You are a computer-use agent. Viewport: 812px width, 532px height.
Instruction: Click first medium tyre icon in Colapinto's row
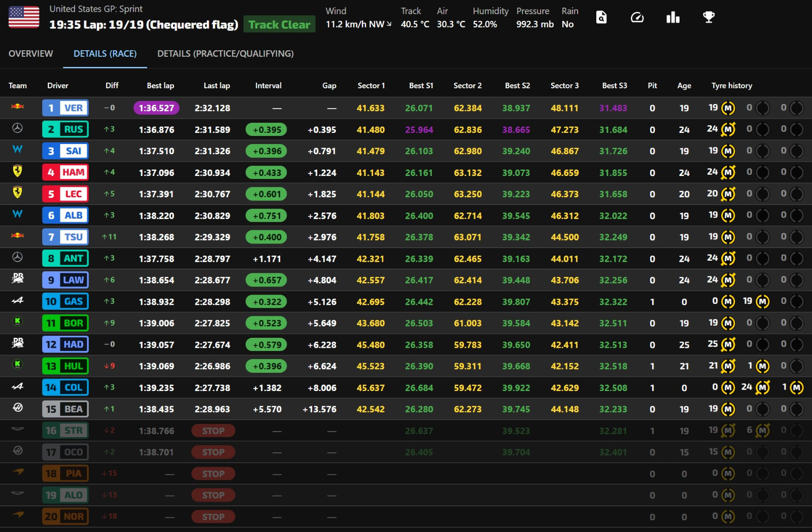coord(728,388)
